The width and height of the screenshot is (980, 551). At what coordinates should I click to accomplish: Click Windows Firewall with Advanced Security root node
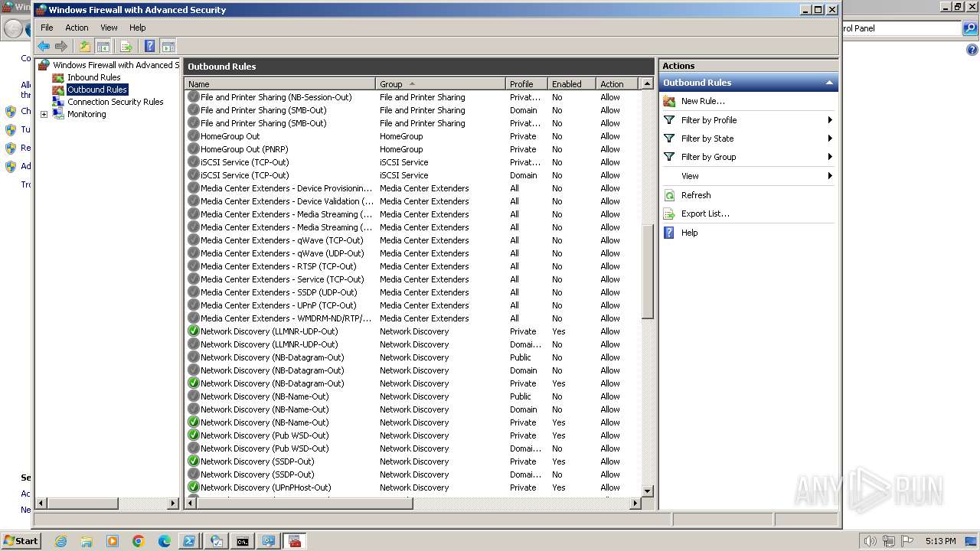(x=115, y=65)
